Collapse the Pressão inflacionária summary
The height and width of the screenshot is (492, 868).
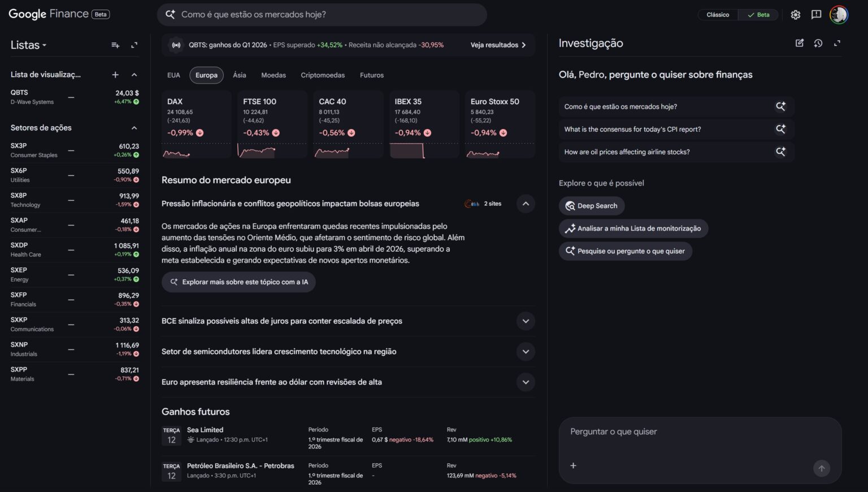[526, 204]
